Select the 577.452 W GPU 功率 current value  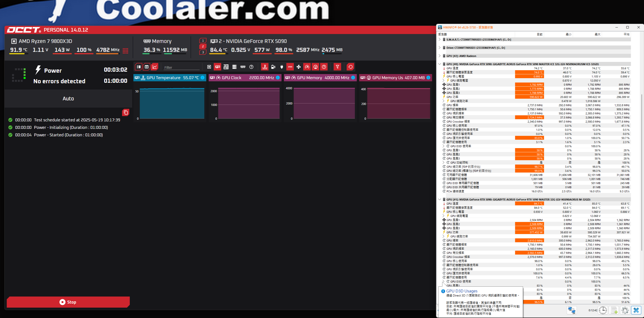click(529, 232)
